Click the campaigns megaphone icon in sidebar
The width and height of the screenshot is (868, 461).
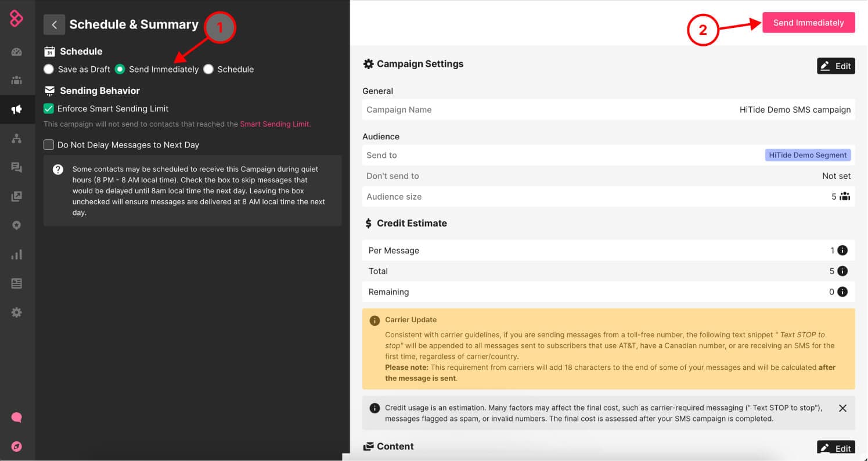pyautogui.click(x=16, y=109)
